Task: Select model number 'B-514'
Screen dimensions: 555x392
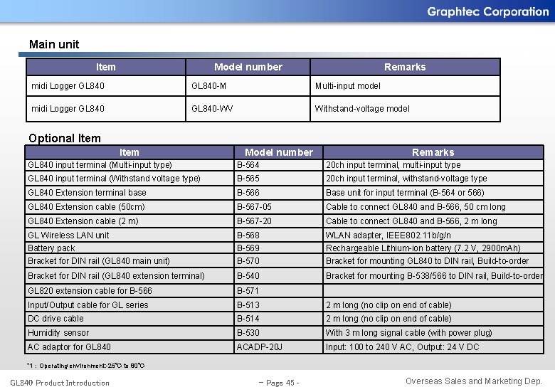Action: [x=248, y=319]
